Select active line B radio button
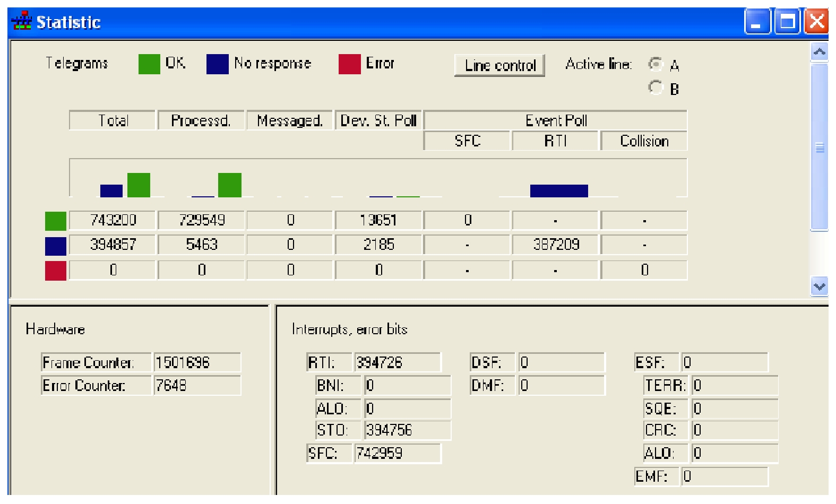The height and width of the screenshot is (504, 836). (x=656, y=88)
